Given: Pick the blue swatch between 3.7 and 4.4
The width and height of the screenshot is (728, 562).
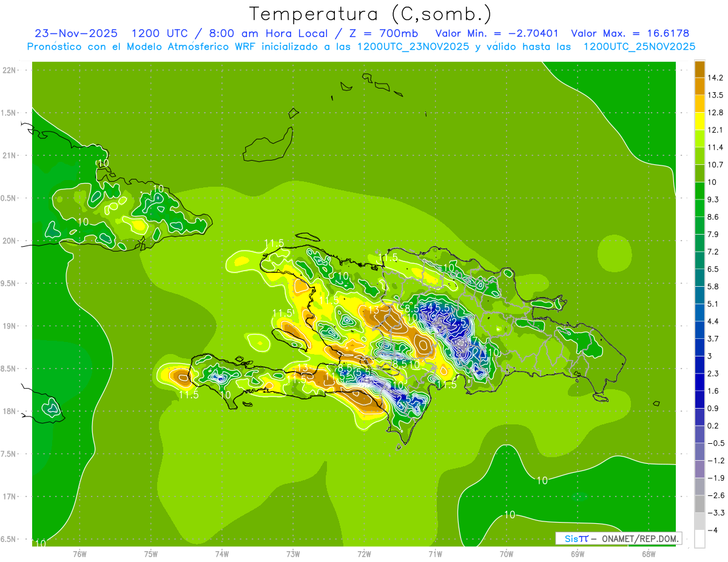Looking at the screenshot, I should pyautogui.click(x=699, y=330).
